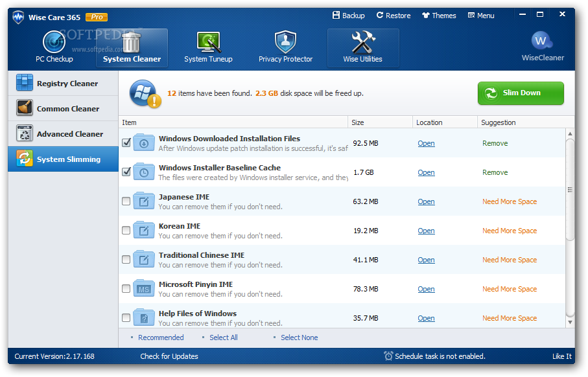Check the Help Files of Windows checkbox

point(126,318)
